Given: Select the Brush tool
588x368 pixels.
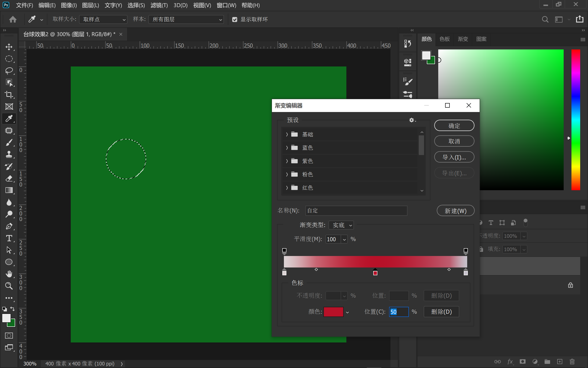Looking at the screenshot, I should pos(9,142).
